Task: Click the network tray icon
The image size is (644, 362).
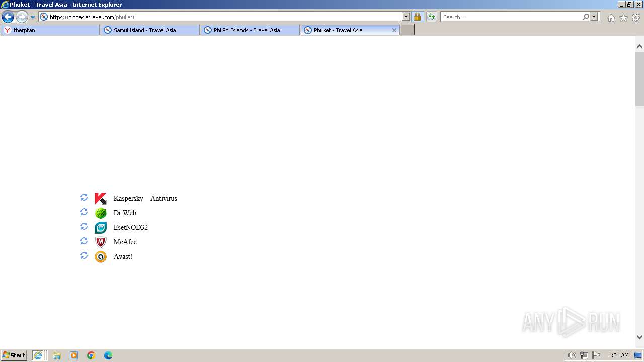Action: [x=584, y=355]
